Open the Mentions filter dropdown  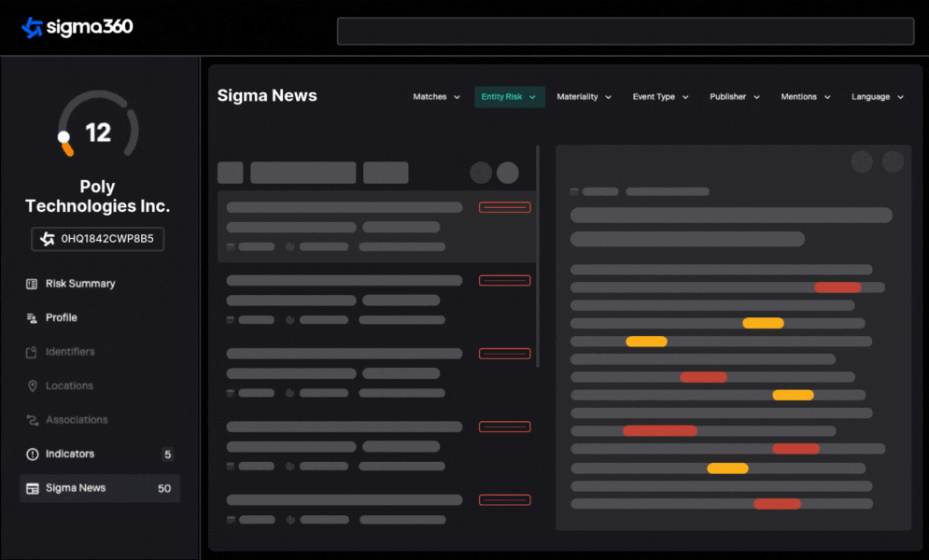(806, 97)
